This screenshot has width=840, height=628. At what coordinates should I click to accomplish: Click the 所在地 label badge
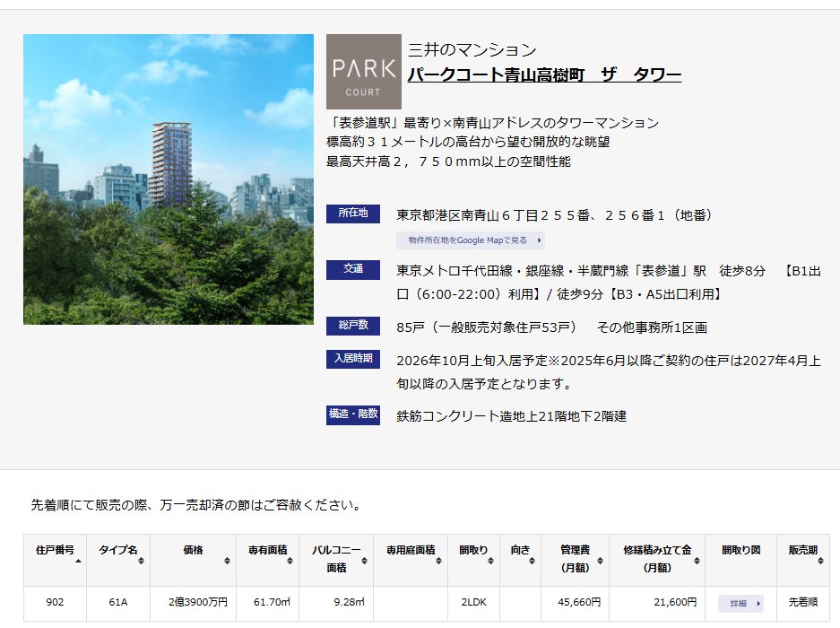point(353,214)
